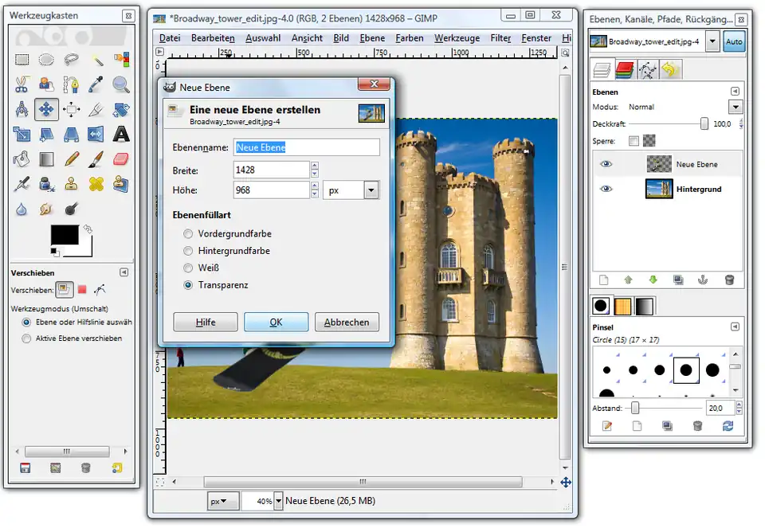
Task: Select the Healing tool
Action: (96, 185)
